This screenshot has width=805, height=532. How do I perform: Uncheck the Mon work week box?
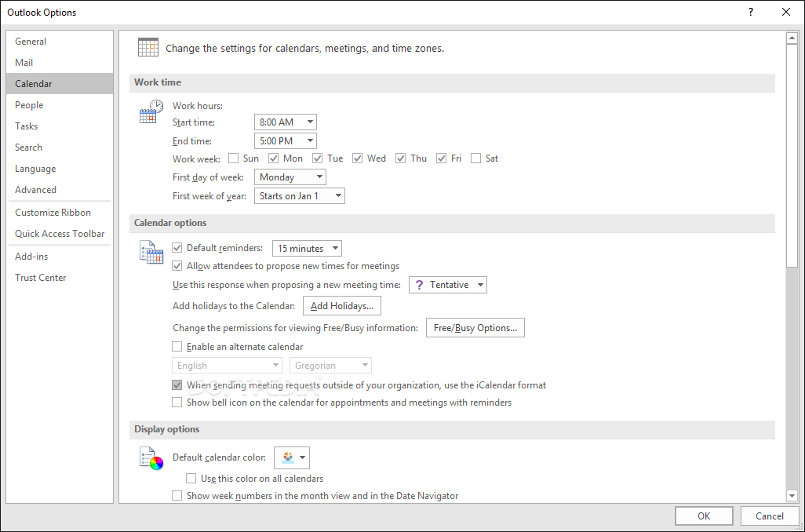tap(274, 159)
